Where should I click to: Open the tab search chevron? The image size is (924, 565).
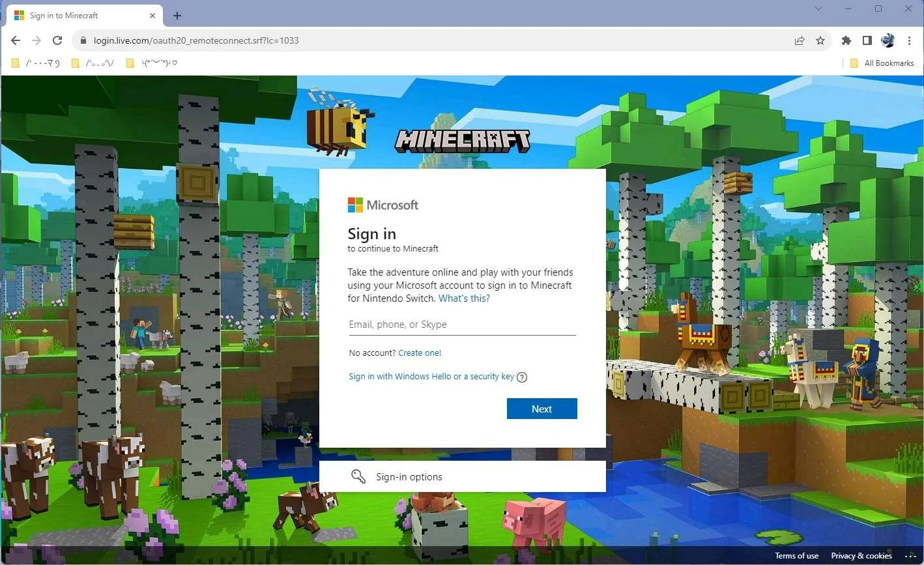[818, 8]
